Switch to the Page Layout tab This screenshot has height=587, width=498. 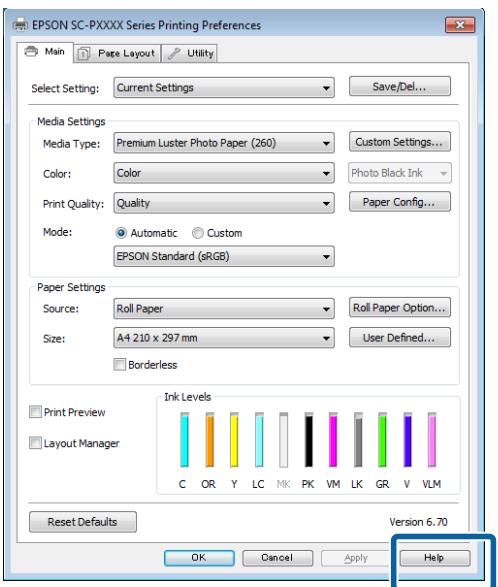point(117,53)
